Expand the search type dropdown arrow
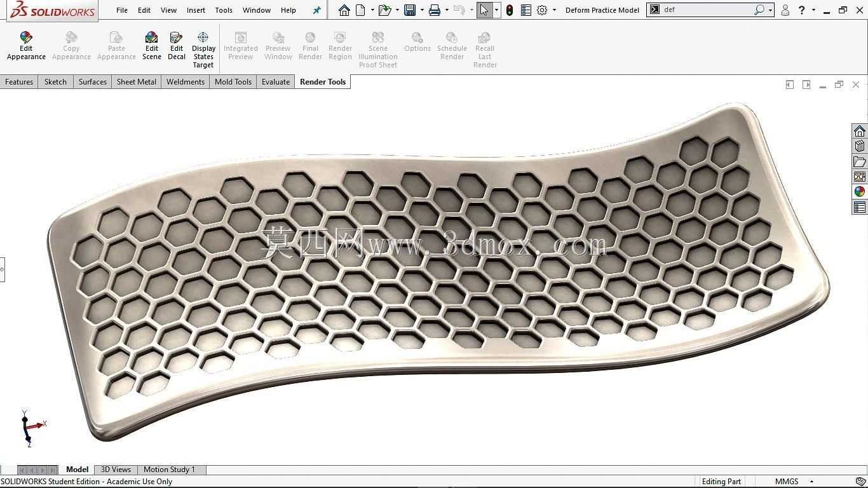Image resolution: width=868 pixels, height=488 pixels. (x=770, y=10)
